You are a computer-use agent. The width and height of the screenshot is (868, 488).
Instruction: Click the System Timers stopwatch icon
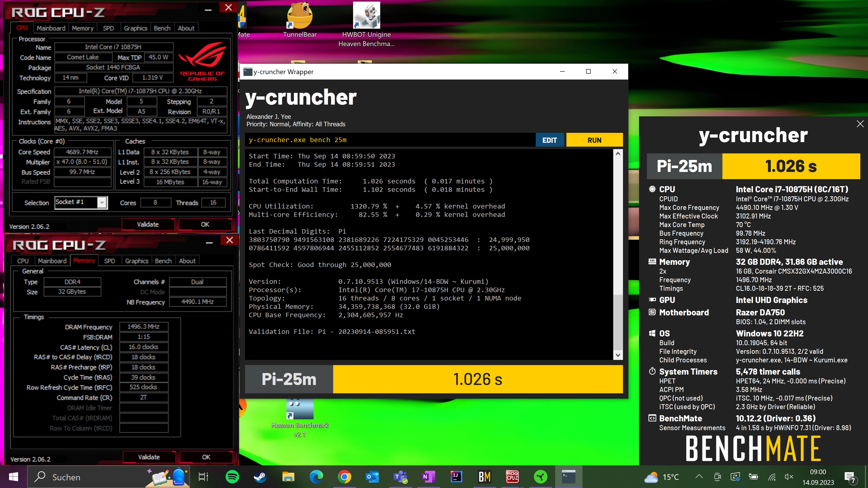tap(652, 371)
